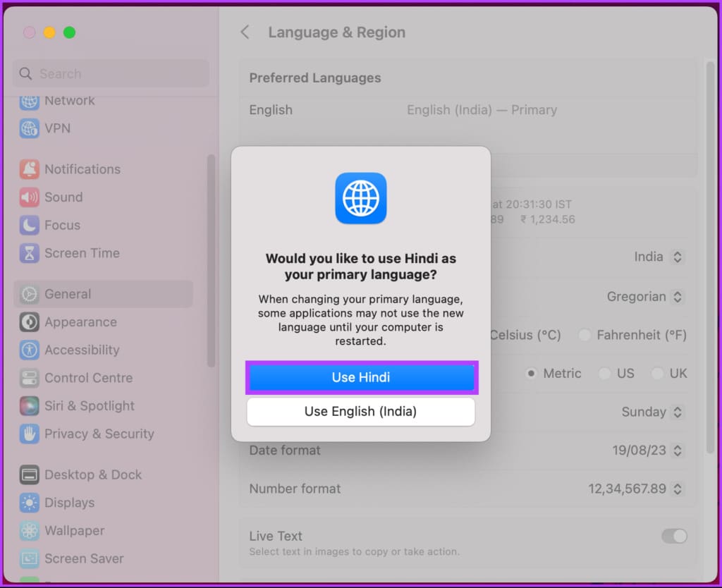Click the magnifying glass search icon

click(26, 73)
